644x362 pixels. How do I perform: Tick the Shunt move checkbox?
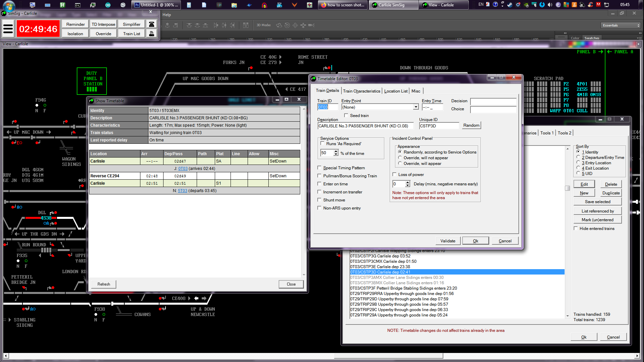tap(319, 200)
